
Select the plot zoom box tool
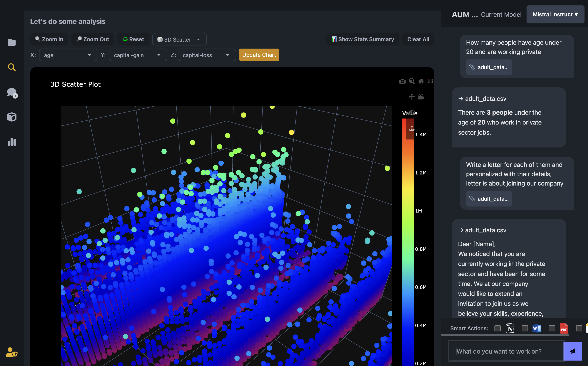point(412,81)
